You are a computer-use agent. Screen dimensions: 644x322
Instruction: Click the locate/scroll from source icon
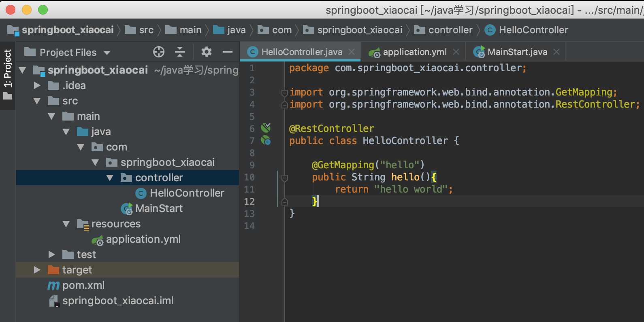[x=159, y=52]
